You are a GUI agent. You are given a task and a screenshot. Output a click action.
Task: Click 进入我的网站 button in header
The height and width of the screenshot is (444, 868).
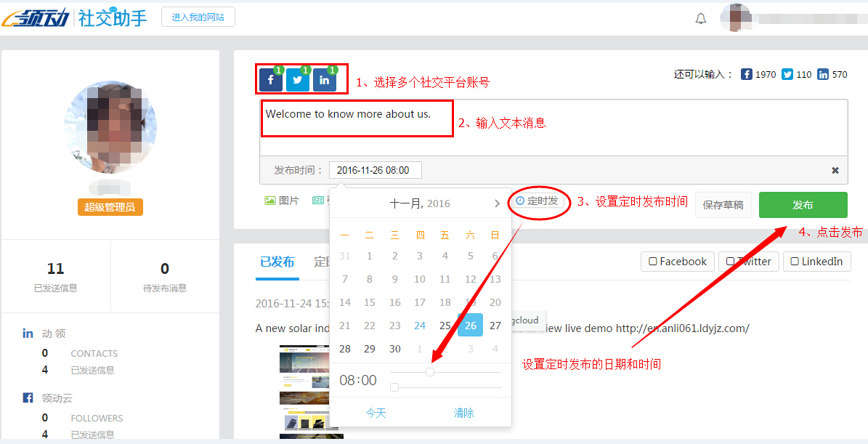click(198, 17)
